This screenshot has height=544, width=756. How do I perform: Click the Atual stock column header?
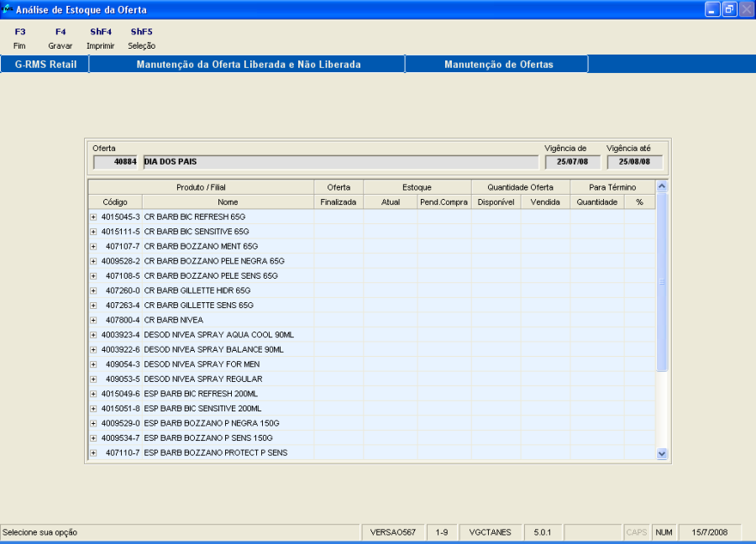point(391,201)
